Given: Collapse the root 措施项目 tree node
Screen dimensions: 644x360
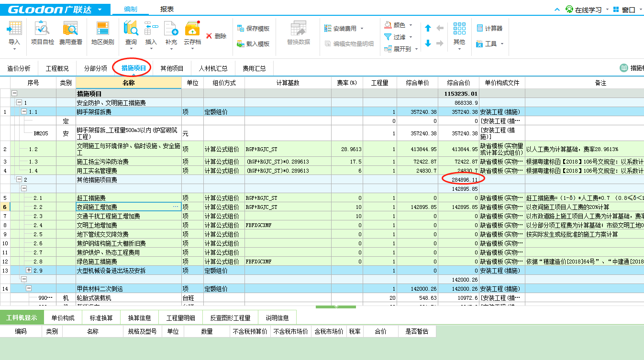Looking at the screenshot, I should tap(14, 94).
